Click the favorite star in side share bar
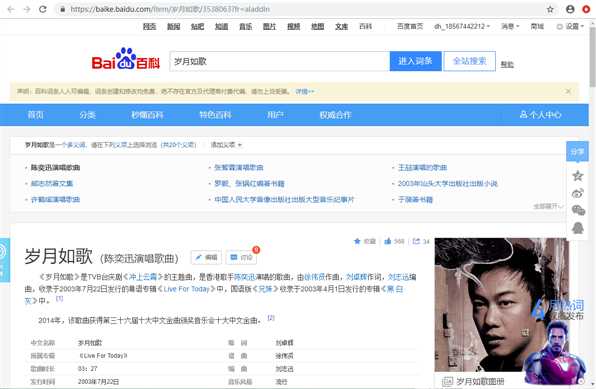 577,175
